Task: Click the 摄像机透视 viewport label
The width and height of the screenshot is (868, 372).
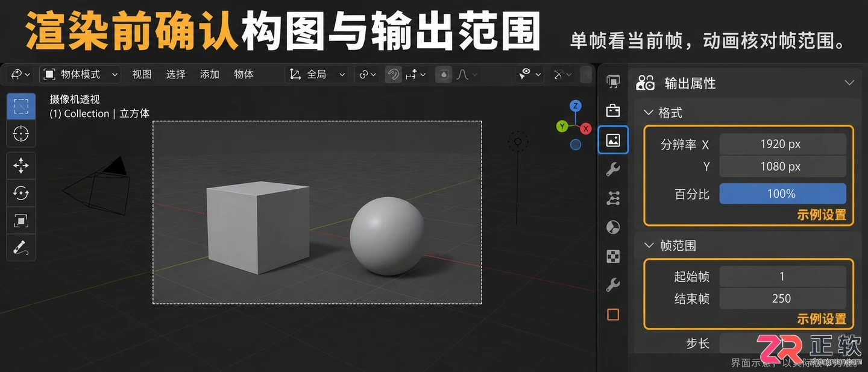Action: 75,100
